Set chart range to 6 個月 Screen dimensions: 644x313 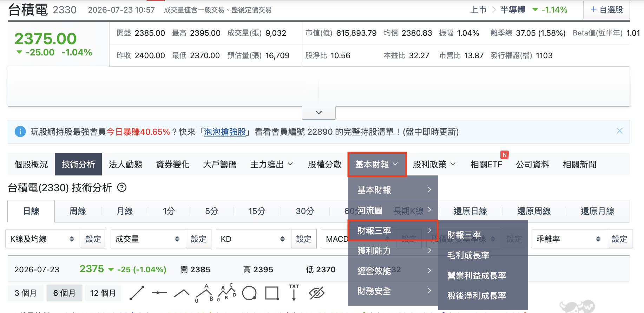tap(64, 293)
